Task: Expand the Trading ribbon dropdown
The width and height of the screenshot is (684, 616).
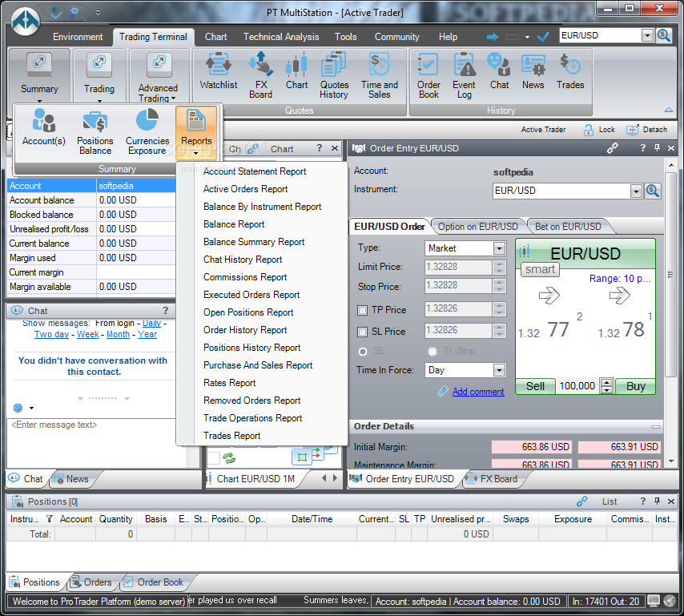Action: (x=99, y=101)
